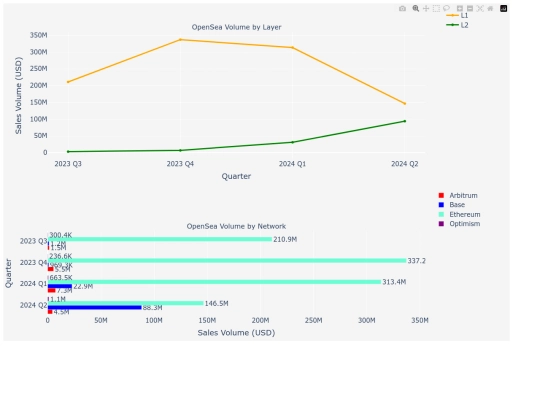Viewport: 540px width, 405px height.
Task: Click the Ethereum bar for 2024 Q2
Action: [126, 303]
